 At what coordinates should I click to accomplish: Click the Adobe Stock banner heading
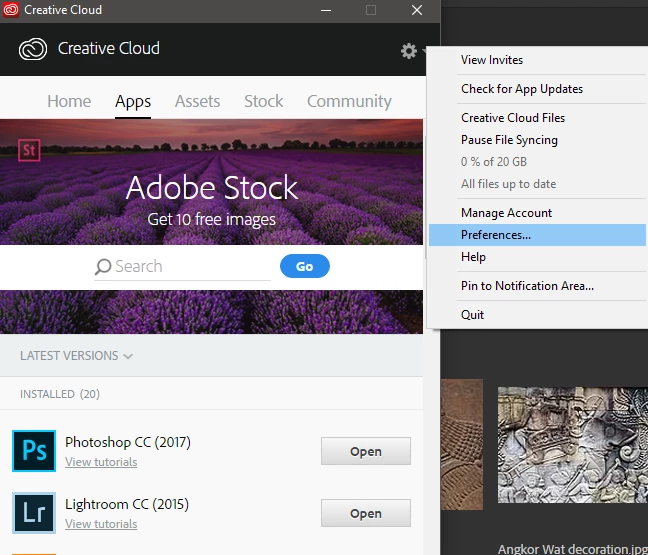point(212,188)
